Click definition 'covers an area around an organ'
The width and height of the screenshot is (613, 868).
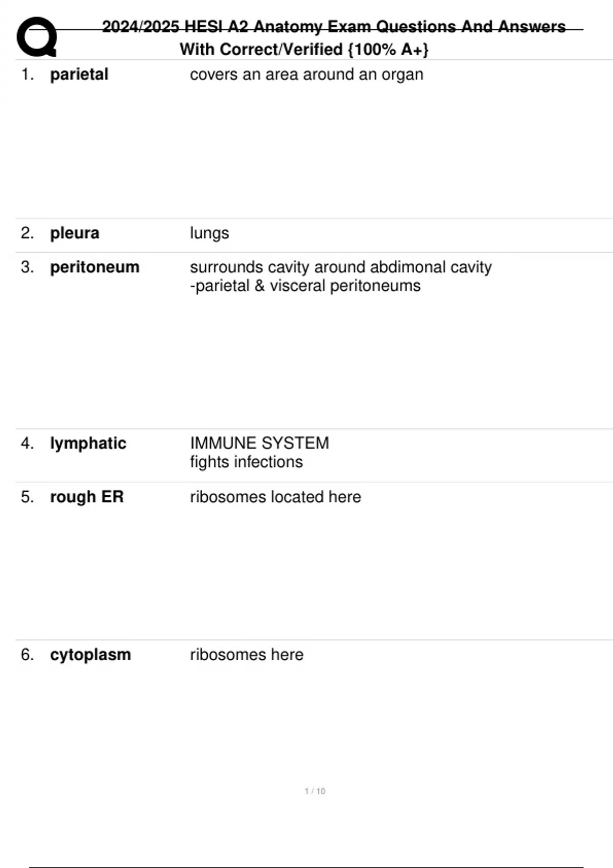coord(306,75)
